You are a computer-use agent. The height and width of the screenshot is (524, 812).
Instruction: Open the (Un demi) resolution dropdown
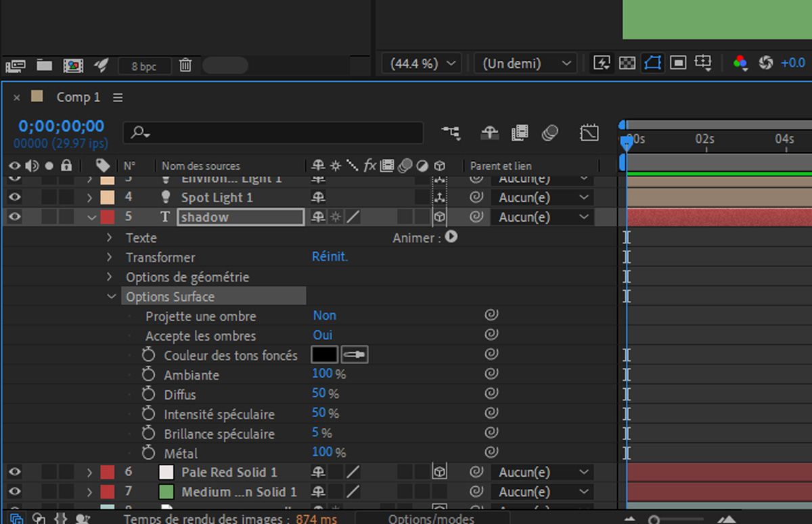coord(526,64)
